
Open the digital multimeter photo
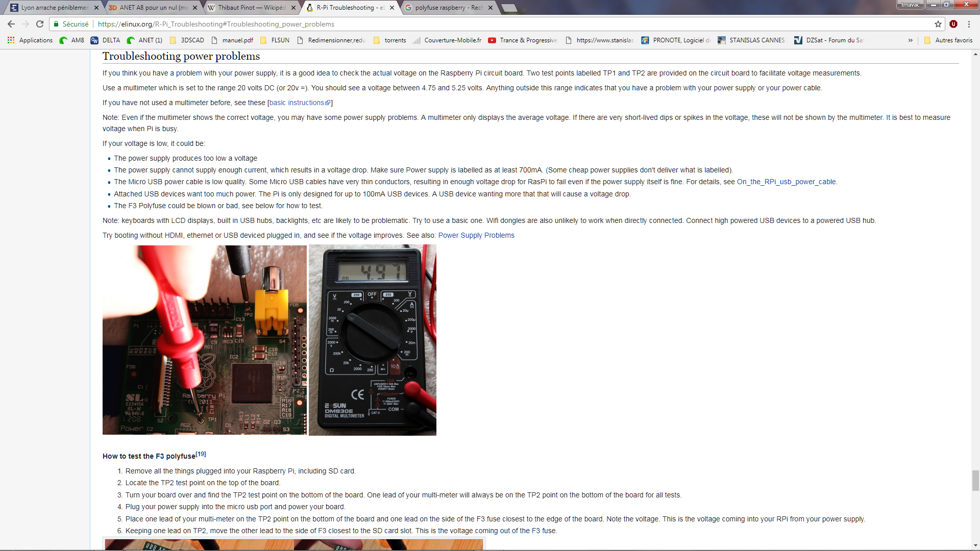tap(373, 340)
